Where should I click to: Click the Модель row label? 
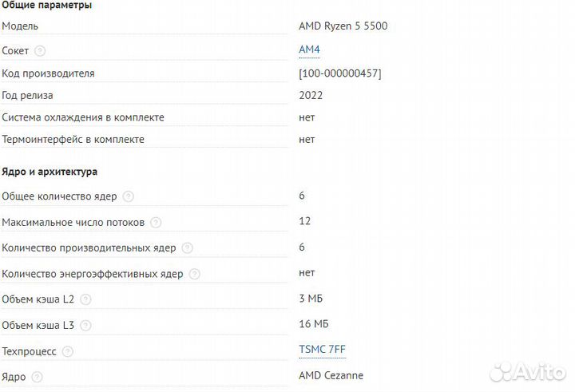click(x=20, y=26)
